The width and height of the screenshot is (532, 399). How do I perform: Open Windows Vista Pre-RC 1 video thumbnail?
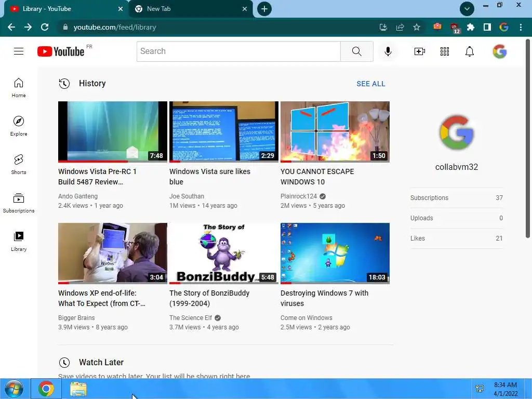[113, 131]
